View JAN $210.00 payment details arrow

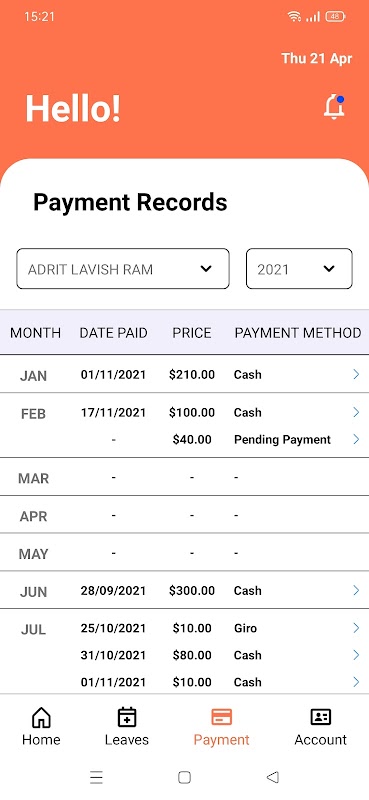pyautogui.click(x=356, y=374)
